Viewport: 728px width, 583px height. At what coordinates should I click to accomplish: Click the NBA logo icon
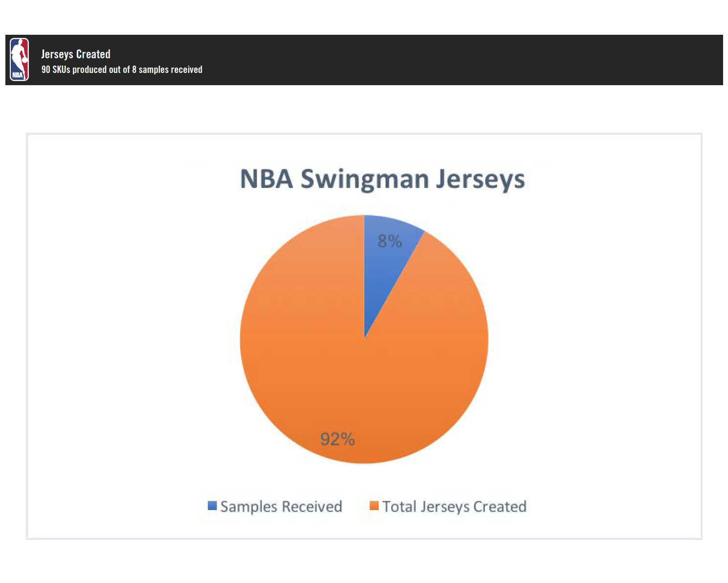(20, 60)
